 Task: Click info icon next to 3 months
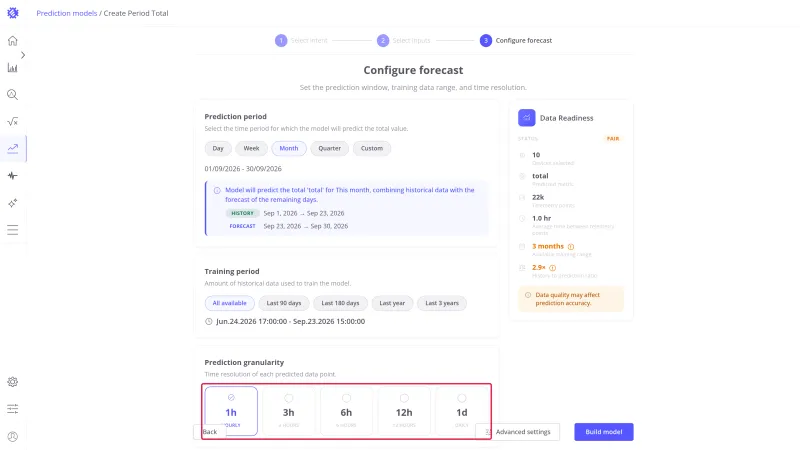click(571, 246)
